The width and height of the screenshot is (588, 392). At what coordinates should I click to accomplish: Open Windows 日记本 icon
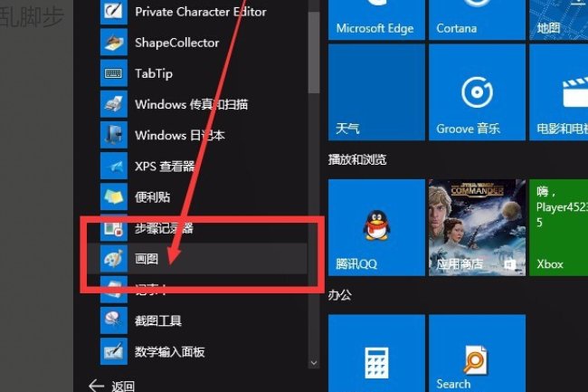coord(114,135)
